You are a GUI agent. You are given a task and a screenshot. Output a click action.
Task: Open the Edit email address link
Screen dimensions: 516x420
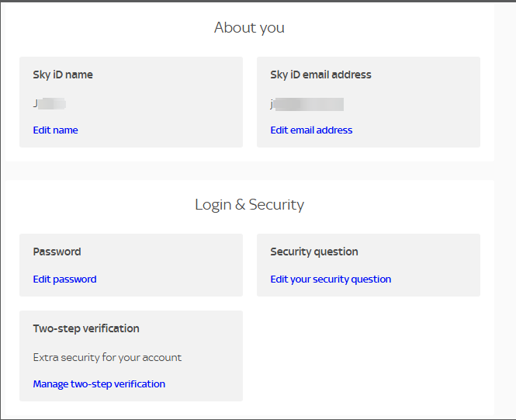311,130
